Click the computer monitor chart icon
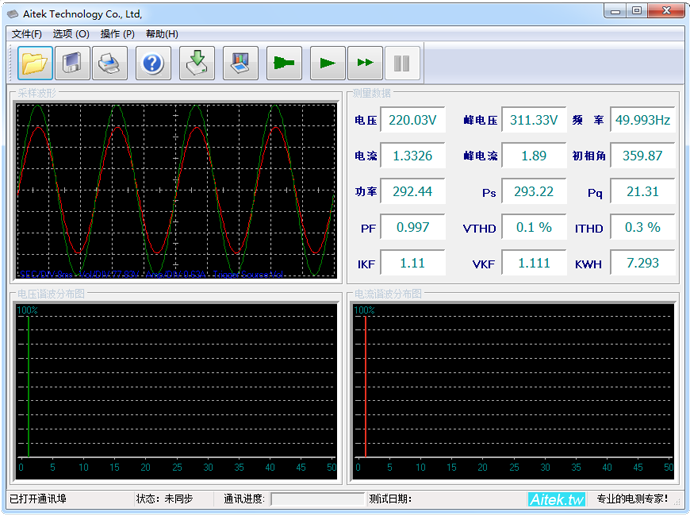The image size is (690, 516). coord(240,63)
